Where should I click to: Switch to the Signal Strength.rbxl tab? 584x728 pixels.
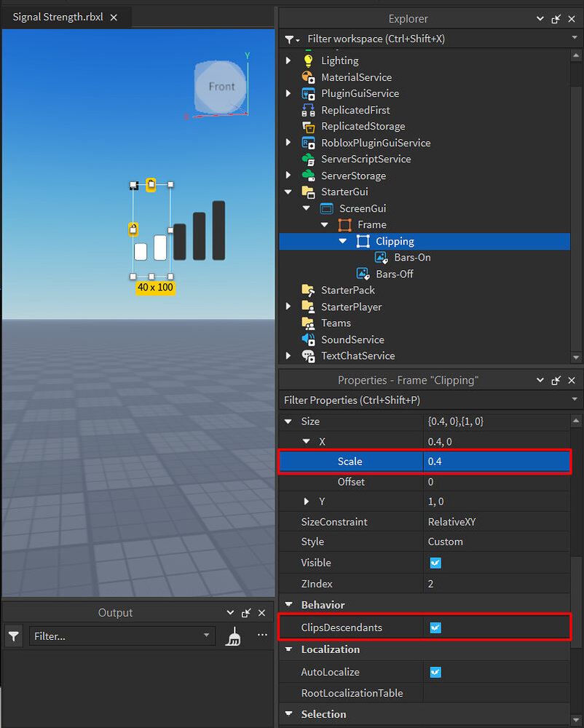58,16
